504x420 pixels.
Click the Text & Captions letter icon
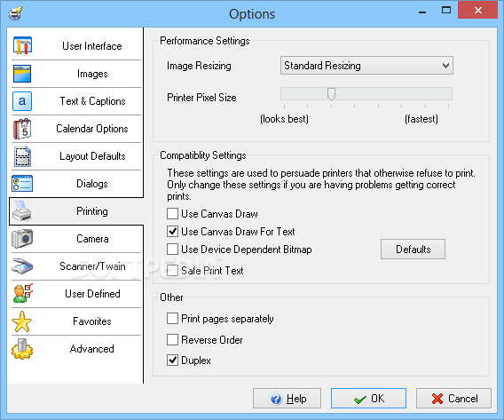[x=22, y=101]
